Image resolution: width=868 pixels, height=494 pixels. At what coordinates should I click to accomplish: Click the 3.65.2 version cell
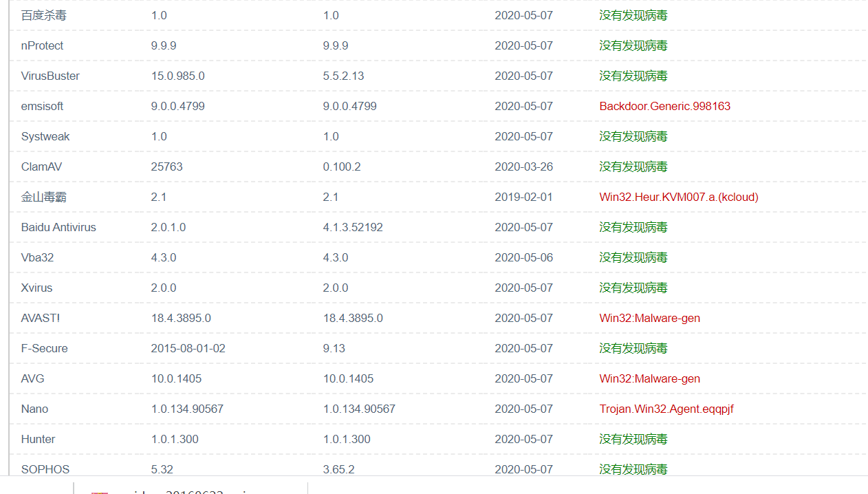(339, 469)
